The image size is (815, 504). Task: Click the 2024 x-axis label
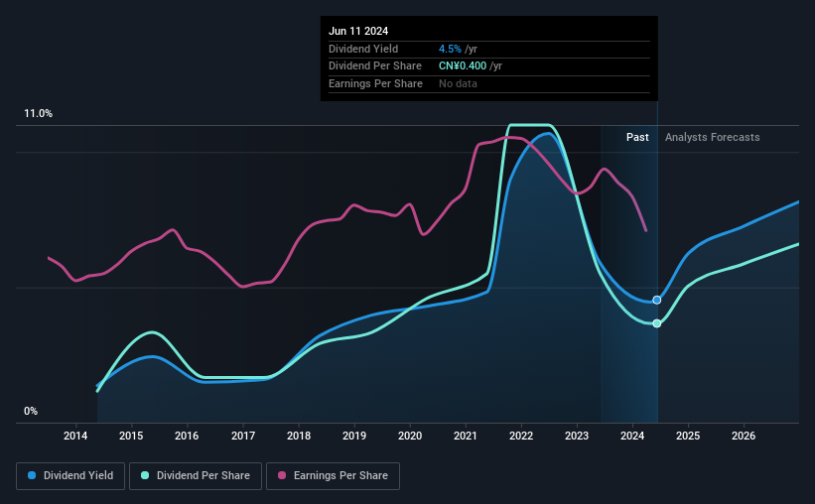(632, 436)
